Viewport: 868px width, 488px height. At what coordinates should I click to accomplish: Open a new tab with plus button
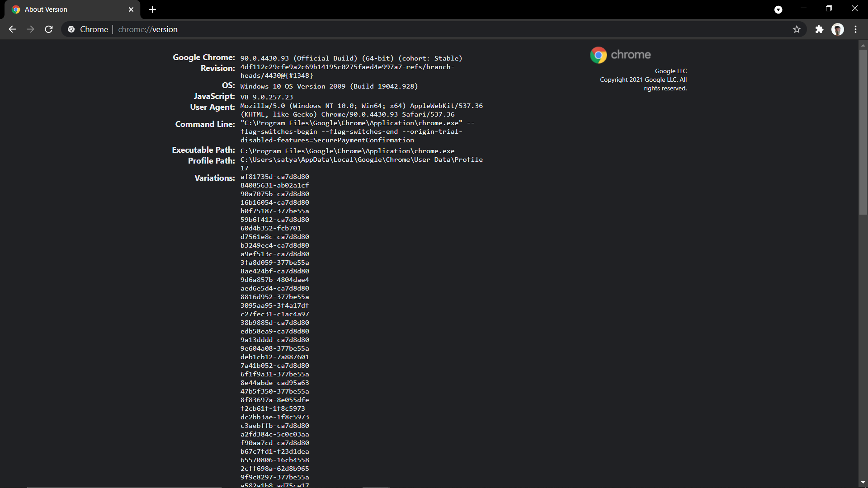pos(152,9)
